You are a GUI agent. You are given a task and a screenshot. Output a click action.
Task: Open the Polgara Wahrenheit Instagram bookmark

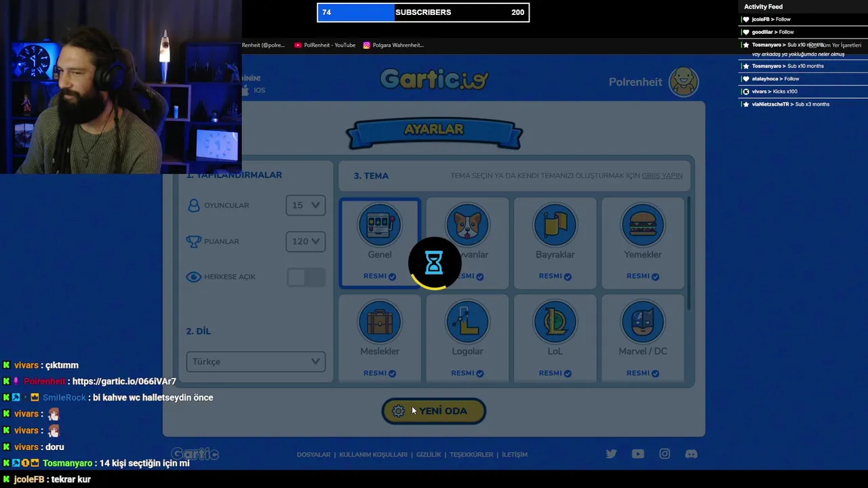(x=393, y=45)
